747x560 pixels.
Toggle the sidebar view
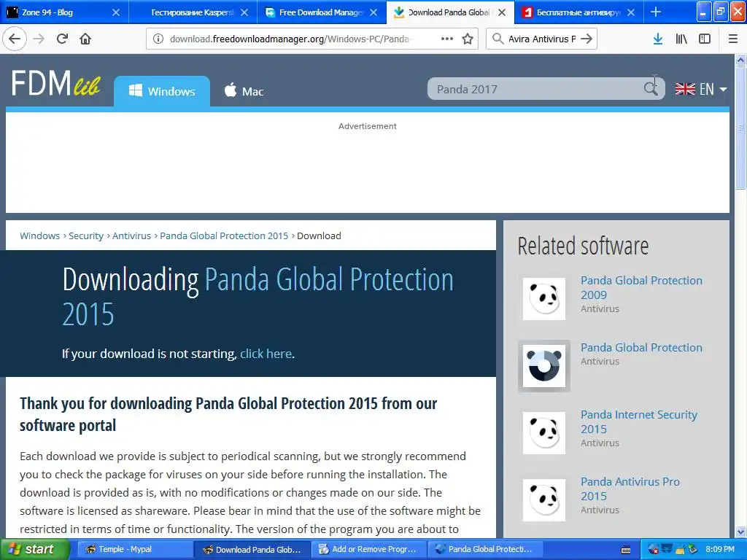(705, 39)
